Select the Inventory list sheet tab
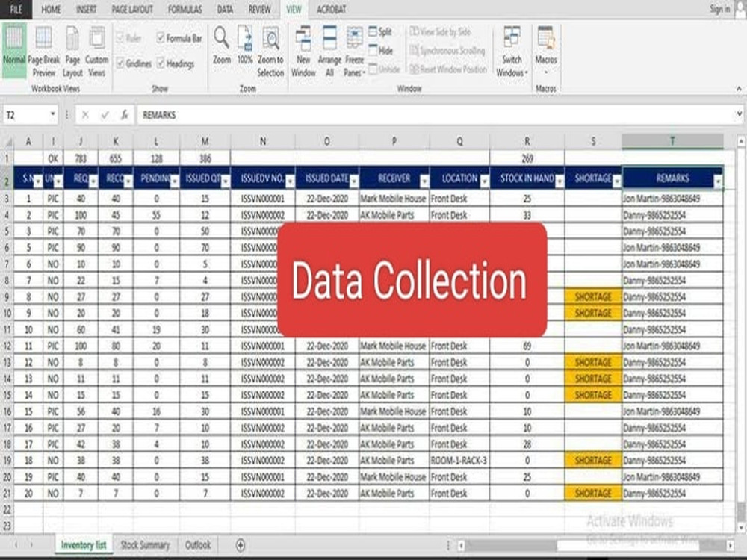 coord(84,545)
